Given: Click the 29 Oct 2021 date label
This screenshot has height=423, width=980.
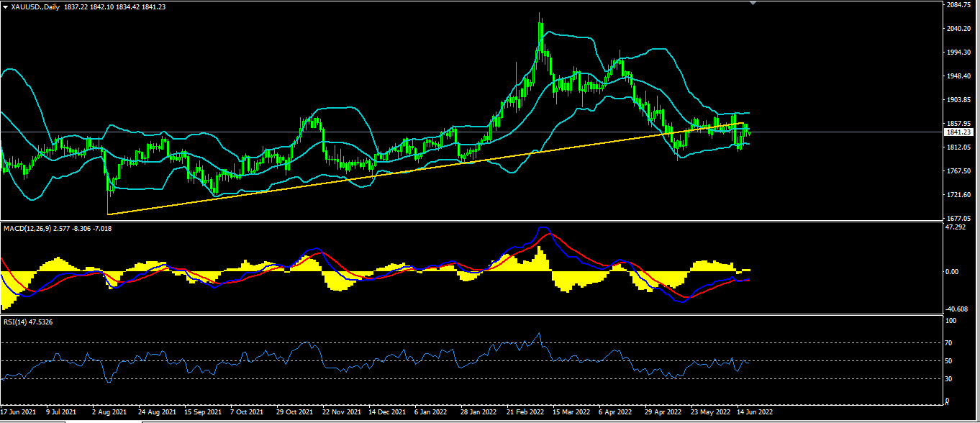Looking at the screenshot, I should pos(295,412).
